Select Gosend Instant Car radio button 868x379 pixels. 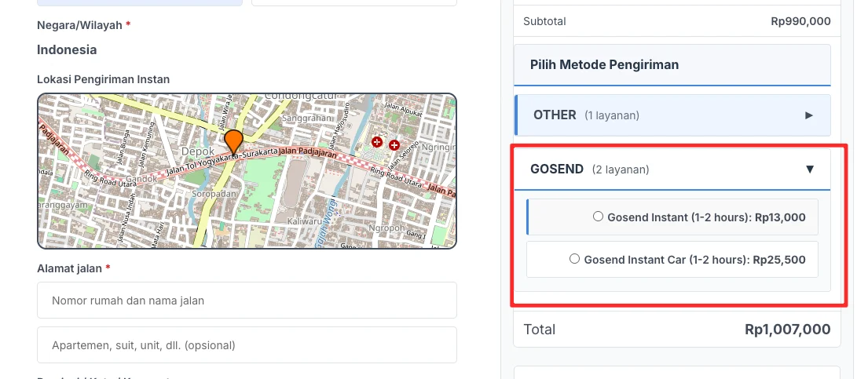coord(575,259)
